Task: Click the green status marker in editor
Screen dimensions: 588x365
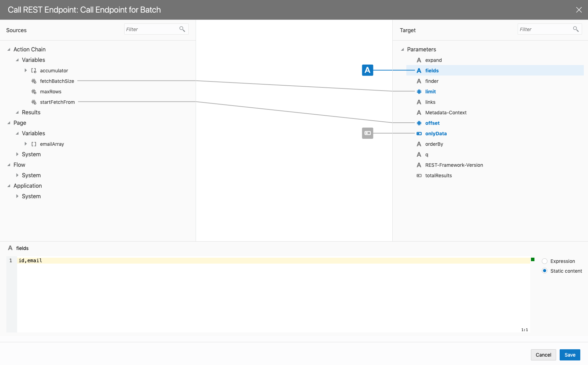Action: [533, 259]
